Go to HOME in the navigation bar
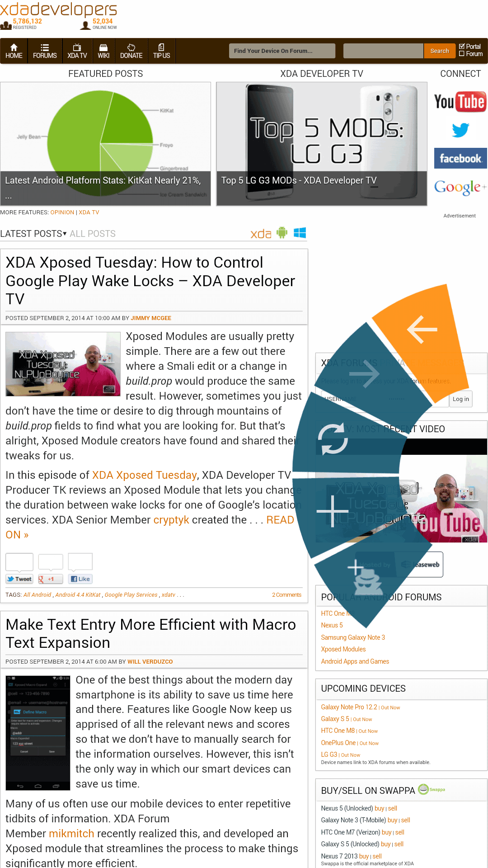The width and height of the screenshot is (488, 868). tap(14, 51)
